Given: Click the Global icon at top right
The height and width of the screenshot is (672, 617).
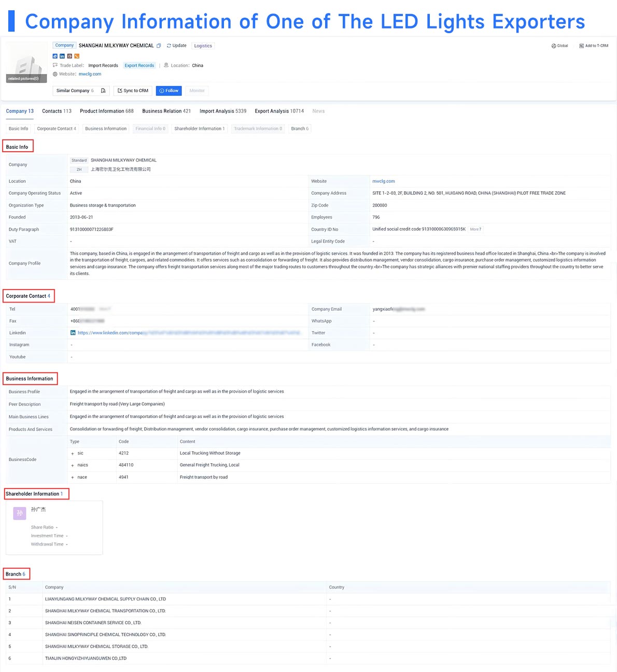Looking at the screenshot, I should pos(554,46).
